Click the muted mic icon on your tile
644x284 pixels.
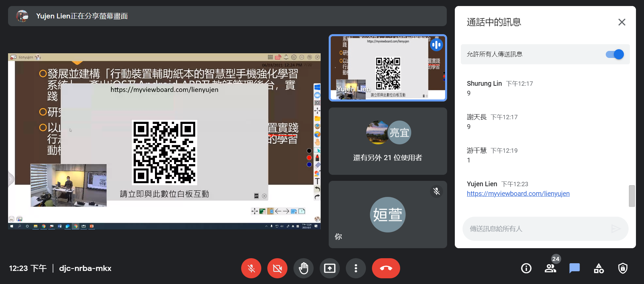coord(436,191)
